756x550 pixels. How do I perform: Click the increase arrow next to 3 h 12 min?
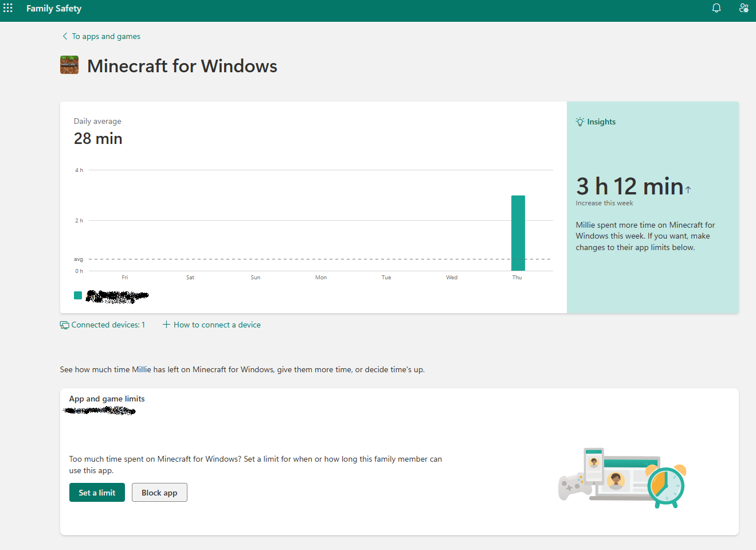tap(688, 189)
